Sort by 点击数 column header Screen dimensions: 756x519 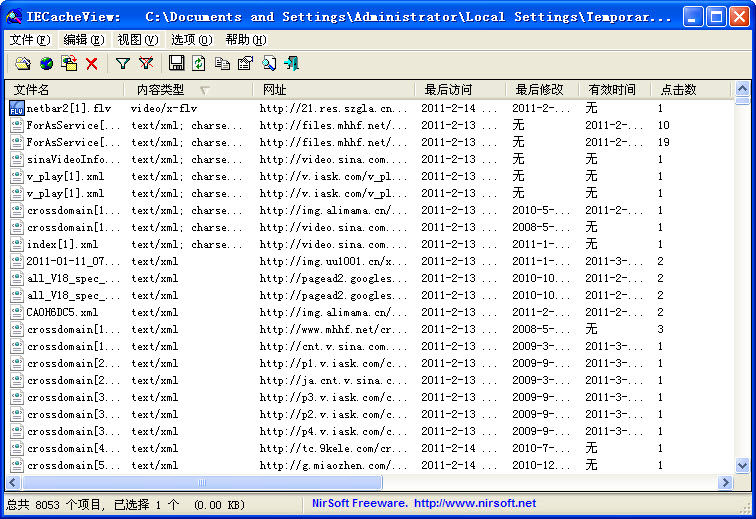(690, 90)
